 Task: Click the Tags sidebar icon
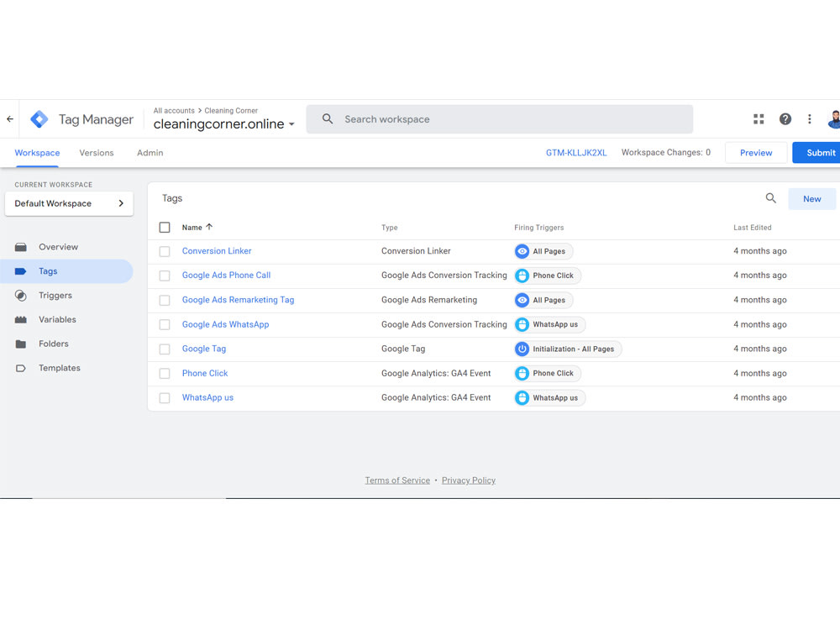[x=21, y=271]
